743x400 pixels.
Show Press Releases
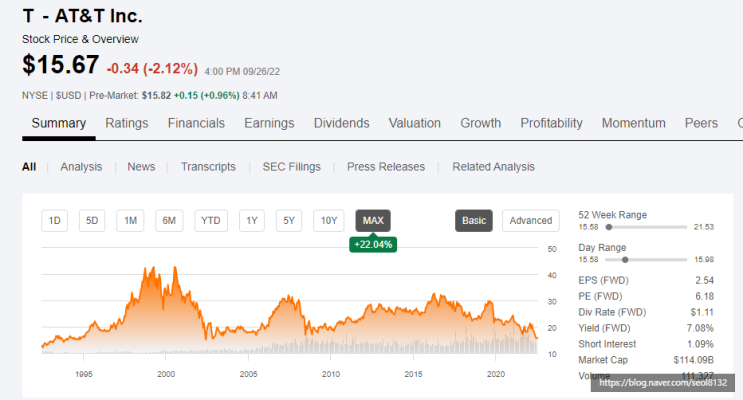(386, 167)
